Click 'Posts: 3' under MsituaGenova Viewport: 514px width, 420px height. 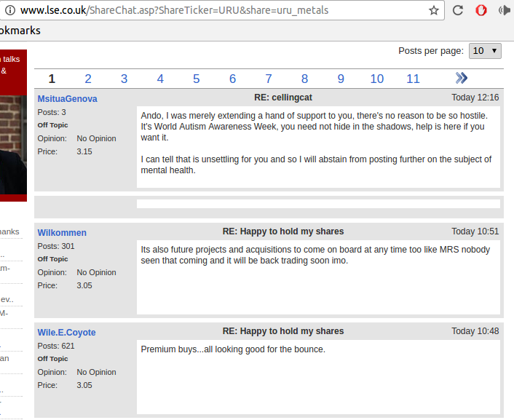pyautogui.click(x=52, y=112)
